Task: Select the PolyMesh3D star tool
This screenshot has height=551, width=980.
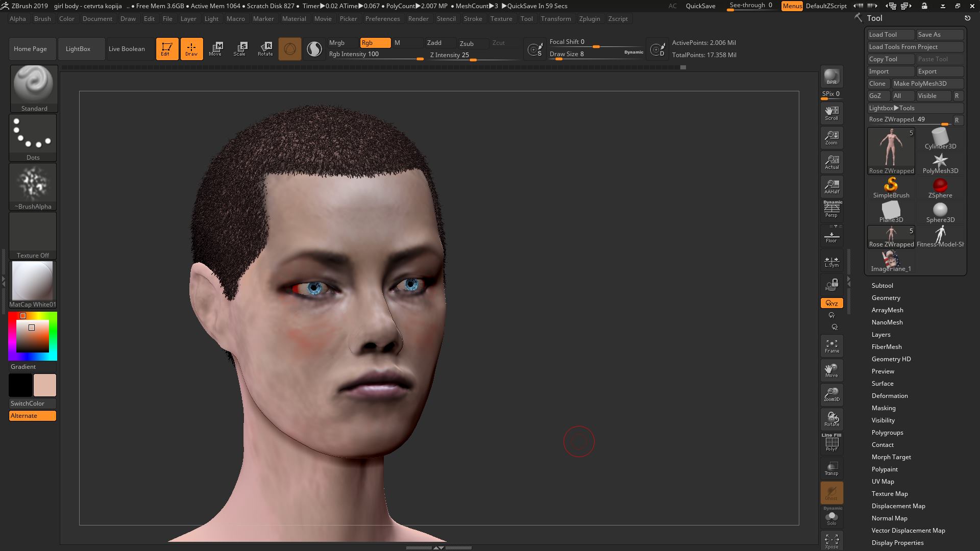Action: pyautogui.click(x=940, y=164)
